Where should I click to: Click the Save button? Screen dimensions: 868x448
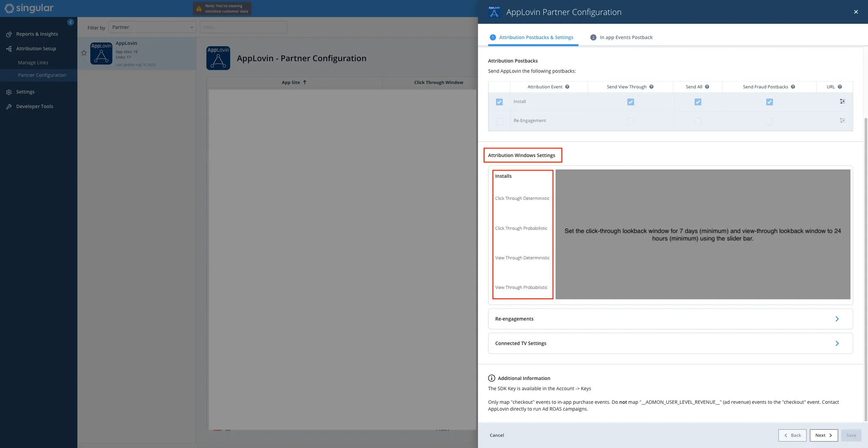851,435
